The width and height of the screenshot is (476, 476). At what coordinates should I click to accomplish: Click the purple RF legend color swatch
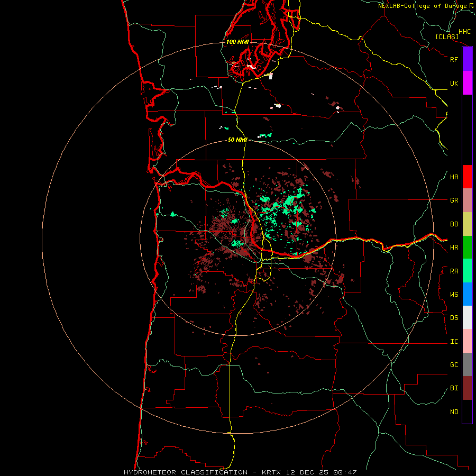(x=467, y=59)
